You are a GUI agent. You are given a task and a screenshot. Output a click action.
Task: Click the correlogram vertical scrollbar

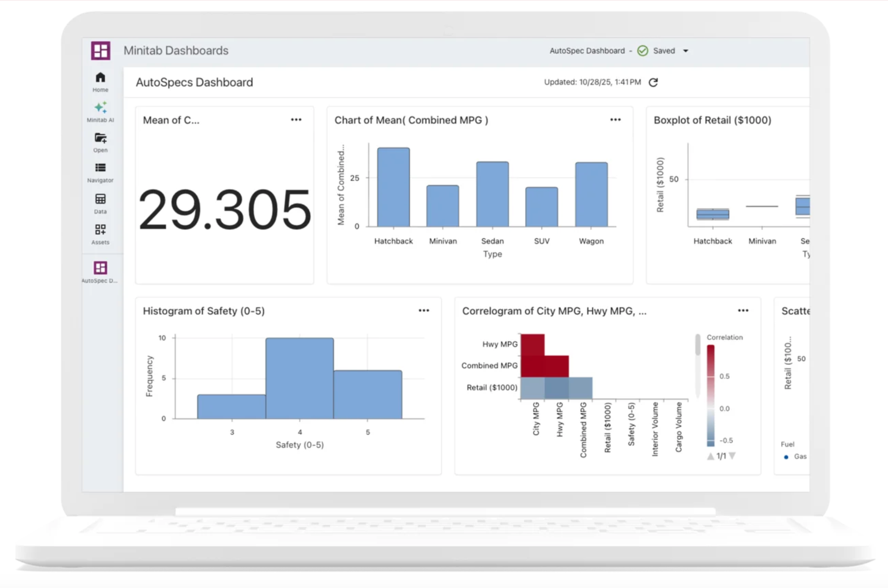(x=697, y=346)
